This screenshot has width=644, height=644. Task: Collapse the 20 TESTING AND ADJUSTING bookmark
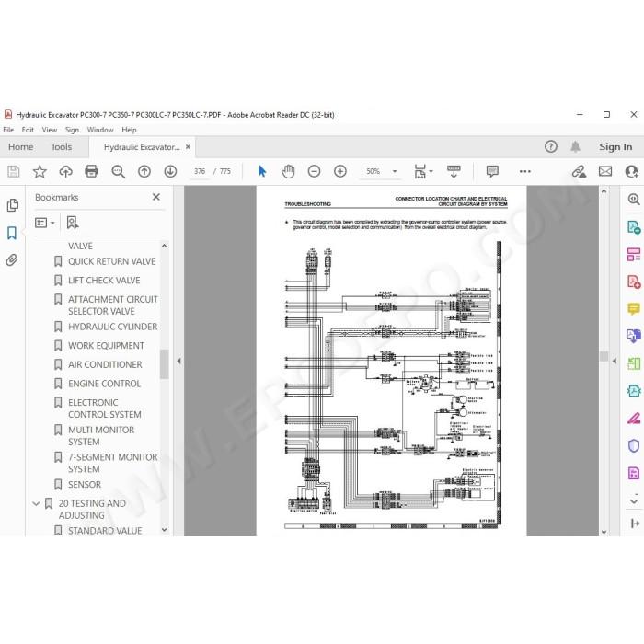coord(36,503)
